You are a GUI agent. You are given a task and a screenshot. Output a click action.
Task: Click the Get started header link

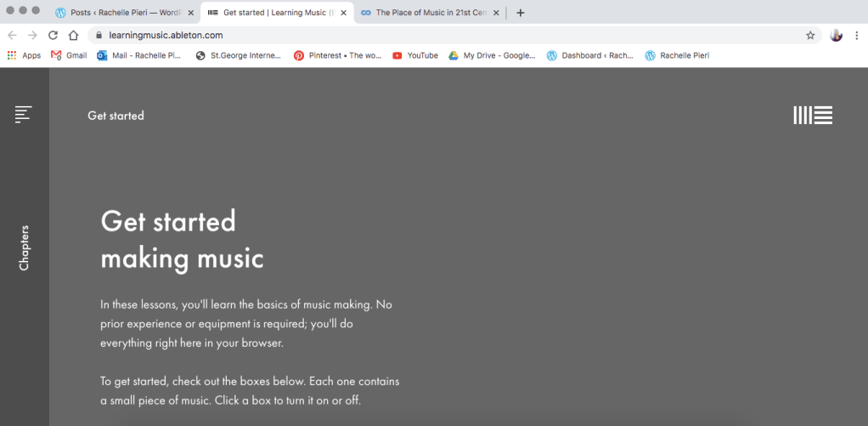(x=116, y=116)
